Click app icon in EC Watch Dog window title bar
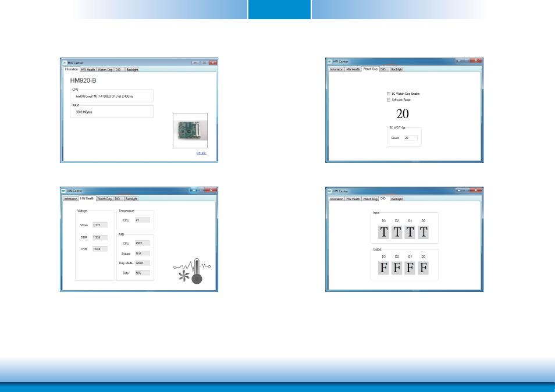Viewport: 555px width, 392px height. click(x=329, y=62)
